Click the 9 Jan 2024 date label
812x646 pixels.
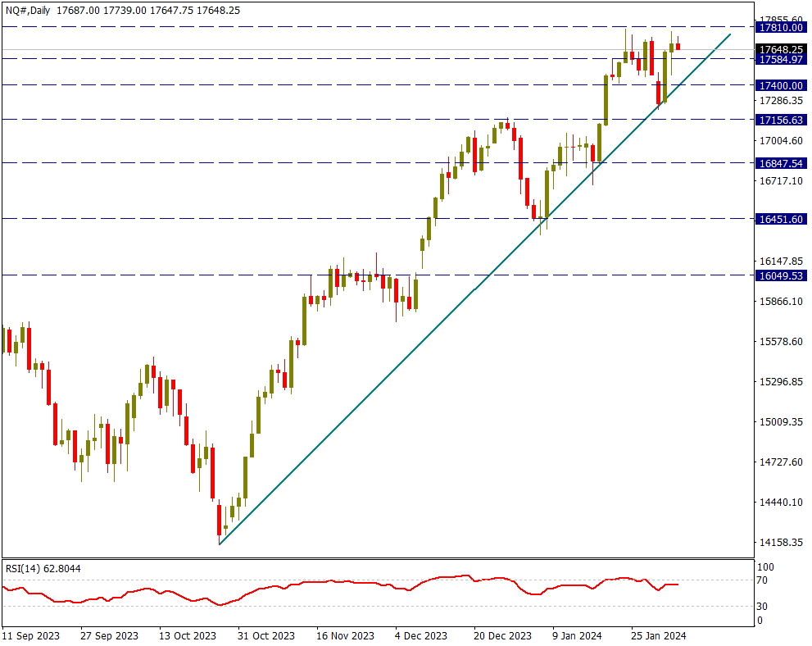pos(577,635)
